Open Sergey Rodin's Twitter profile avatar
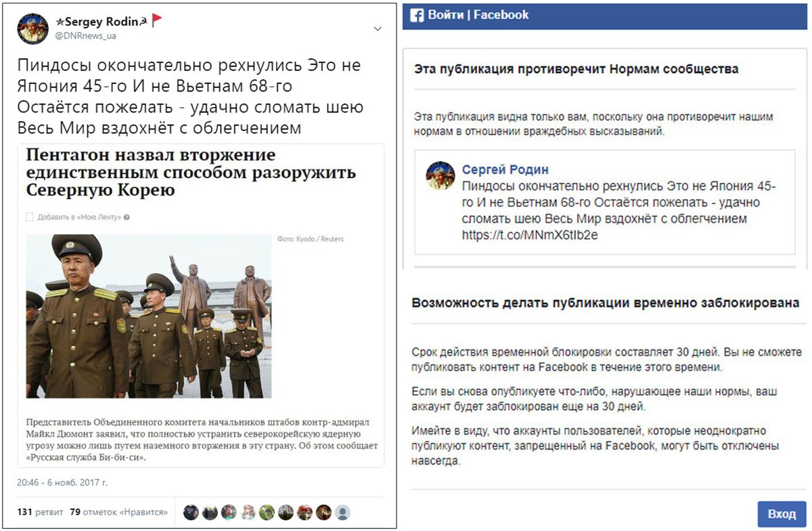Screen dimensions: 812x531 (32, 28)
